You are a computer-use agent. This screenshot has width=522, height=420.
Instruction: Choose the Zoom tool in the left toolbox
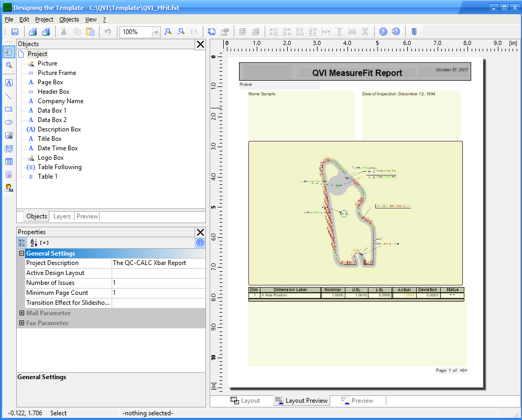(9, 65)
